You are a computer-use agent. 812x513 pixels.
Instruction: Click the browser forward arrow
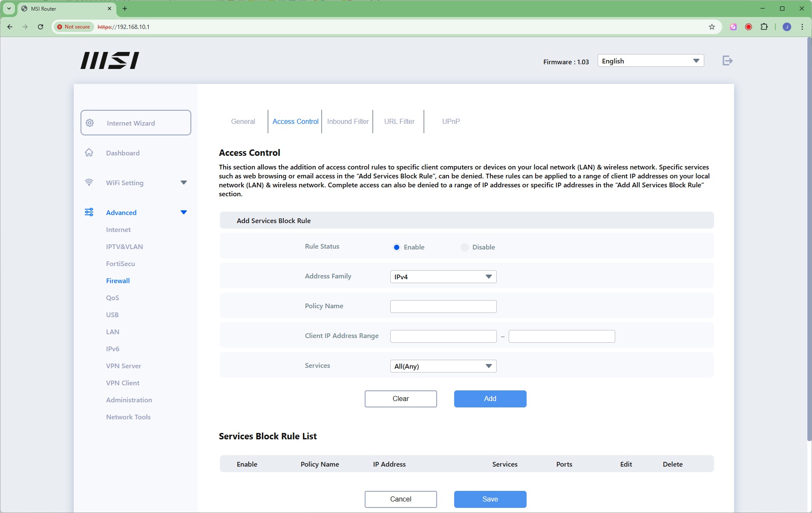[x=25, y=27]
